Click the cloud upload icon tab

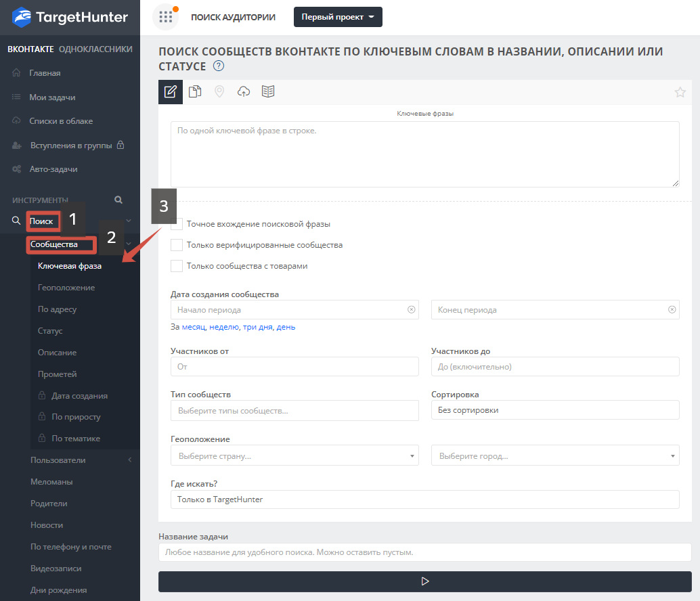[x=244, y=92]
